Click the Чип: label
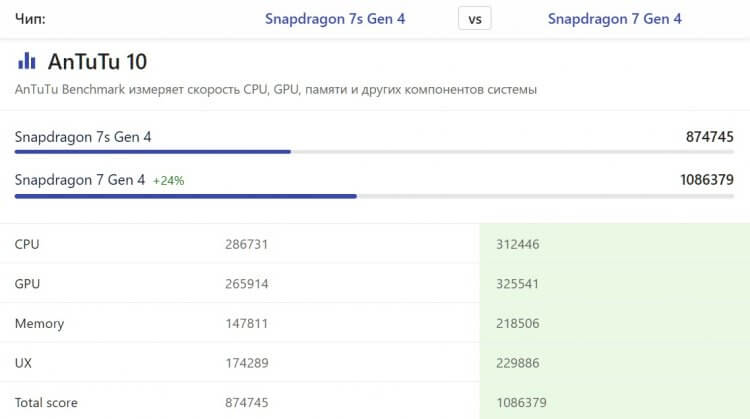 click(30, 19)
